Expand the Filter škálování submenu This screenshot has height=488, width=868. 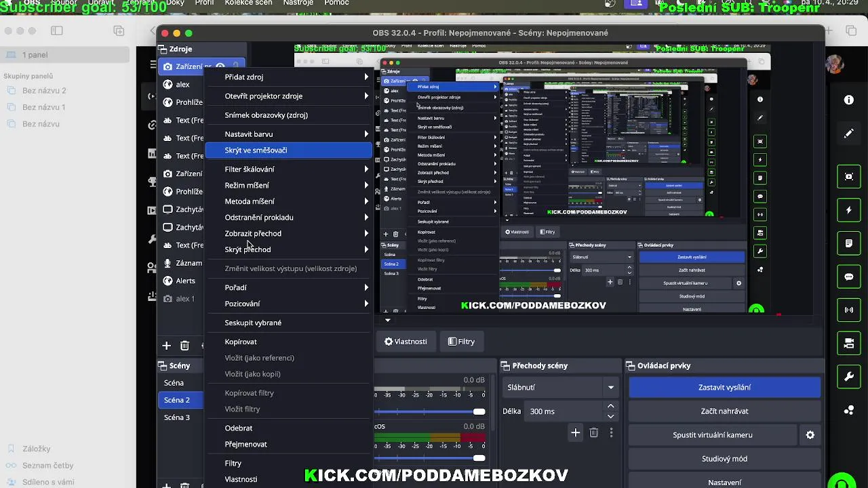point(288,169)
